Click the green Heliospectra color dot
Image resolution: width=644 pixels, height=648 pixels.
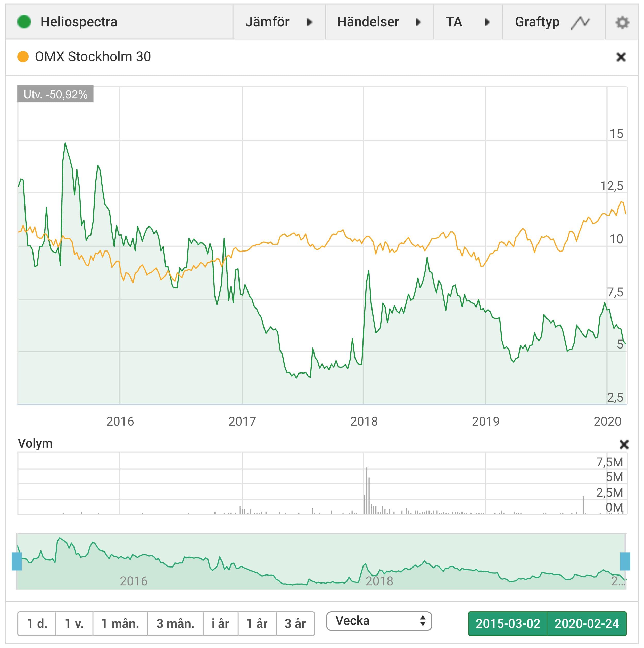click(x=24, y=22)
